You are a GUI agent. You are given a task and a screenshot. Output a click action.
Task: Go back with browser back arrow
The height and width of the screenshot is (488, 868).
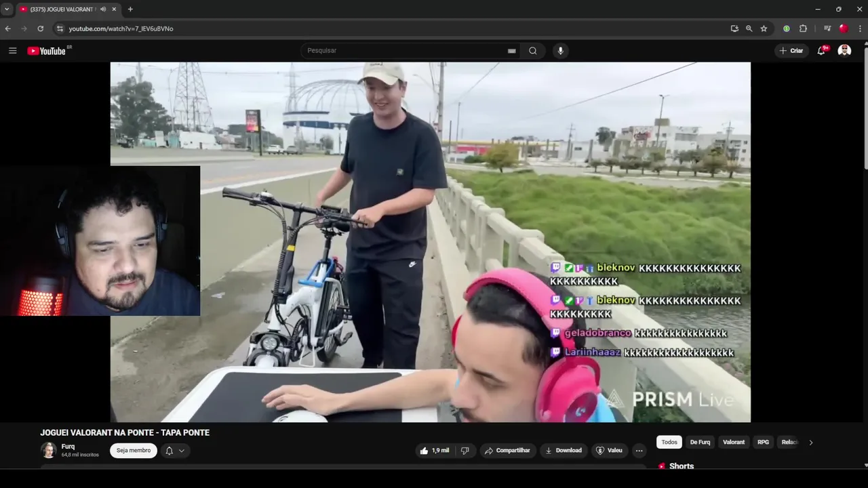(8, 28)
